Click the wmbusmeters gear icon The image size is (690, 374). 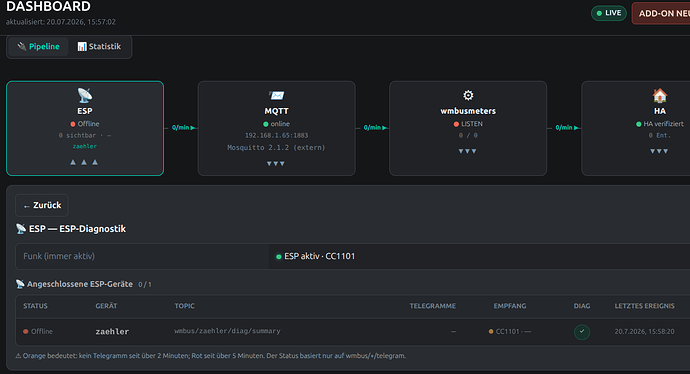coord(468,95)
